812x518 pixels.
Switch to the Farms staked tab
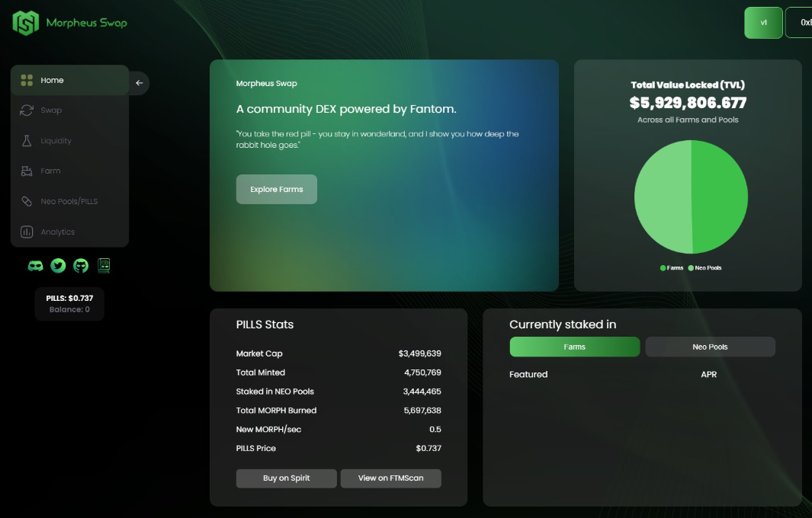point(575,347)
